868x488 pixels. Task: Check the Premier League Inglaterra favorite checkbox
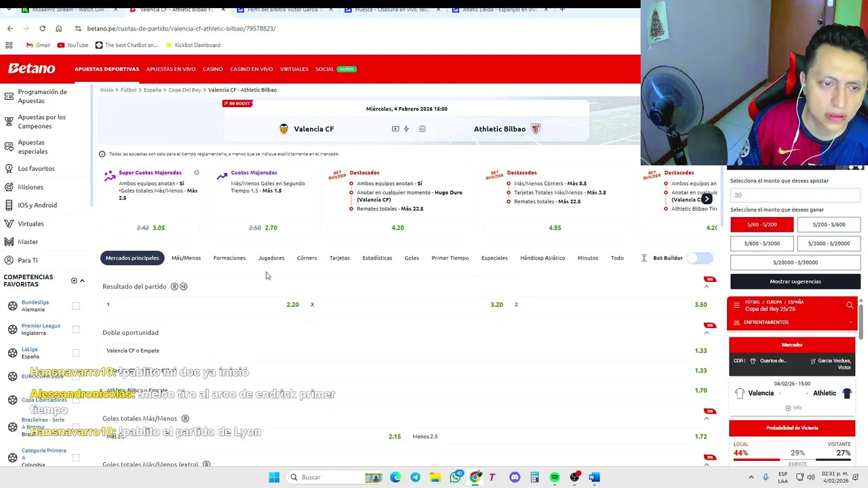(76, 329)
